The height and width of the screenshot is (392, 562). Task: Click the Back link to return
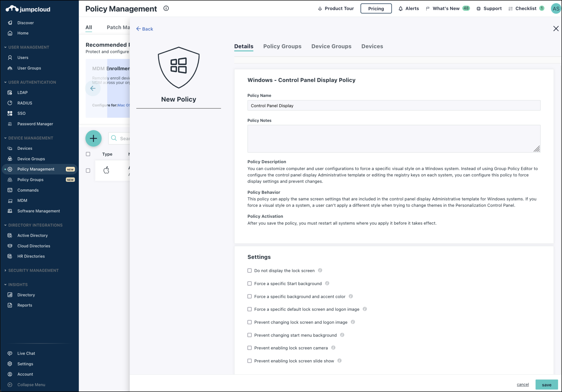[x=145, y=29]
